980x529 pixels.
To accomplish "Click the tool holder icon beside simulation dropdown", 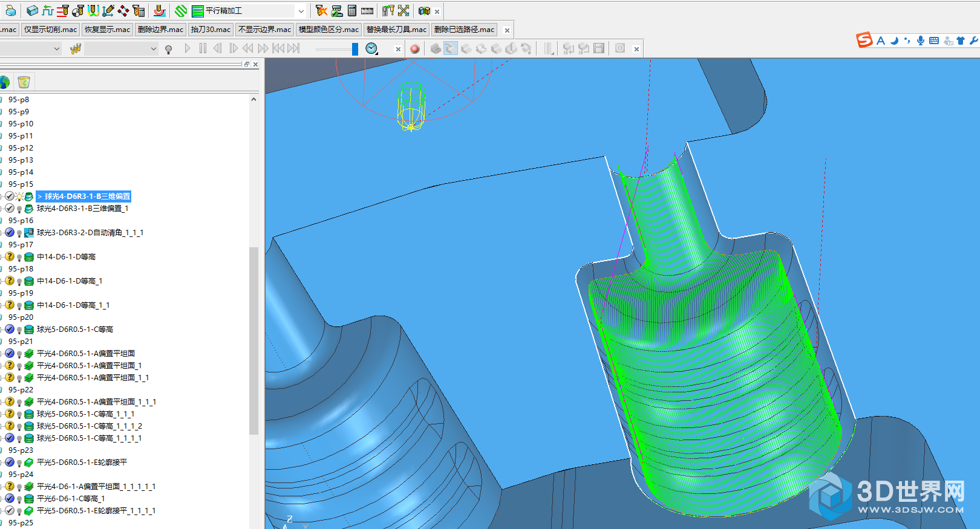I will (x=76, y=49).
